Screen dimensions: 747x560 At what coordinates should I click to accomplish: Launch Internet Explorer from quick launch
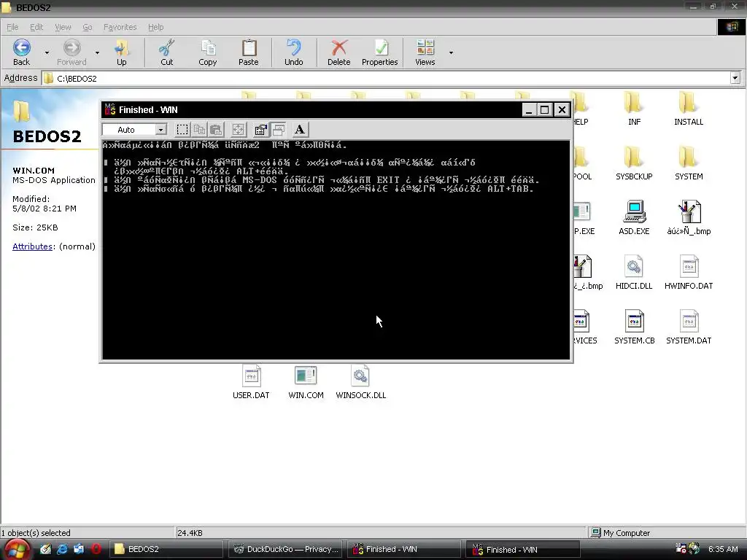pos(62,549)
